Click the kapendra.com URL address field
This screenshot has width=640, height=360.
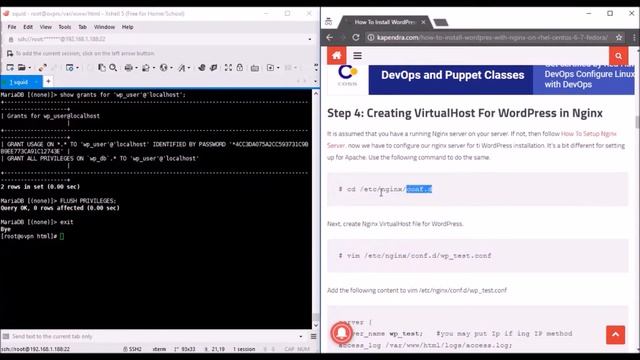click(x=492, y=38)
